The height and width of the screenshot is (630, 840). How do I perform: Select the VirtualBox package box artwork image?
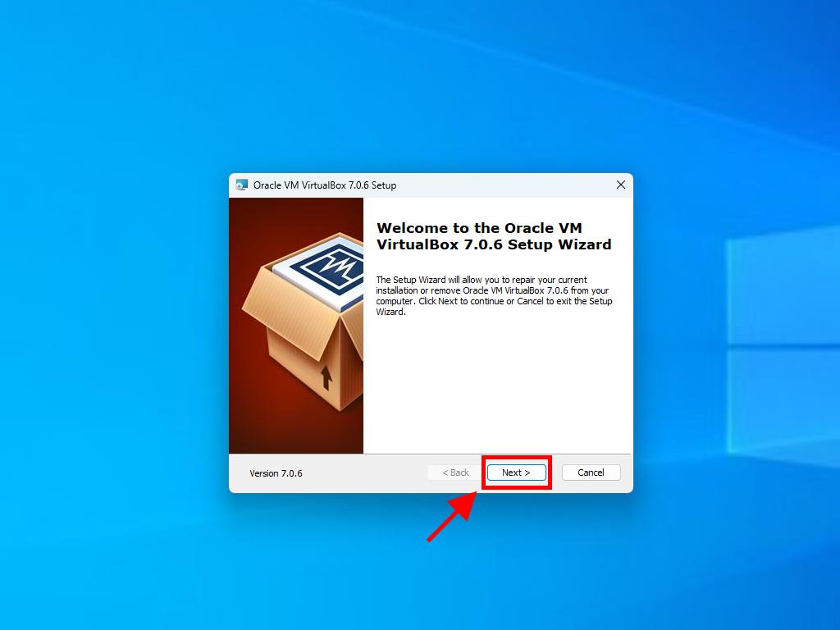tap(295, 324)
